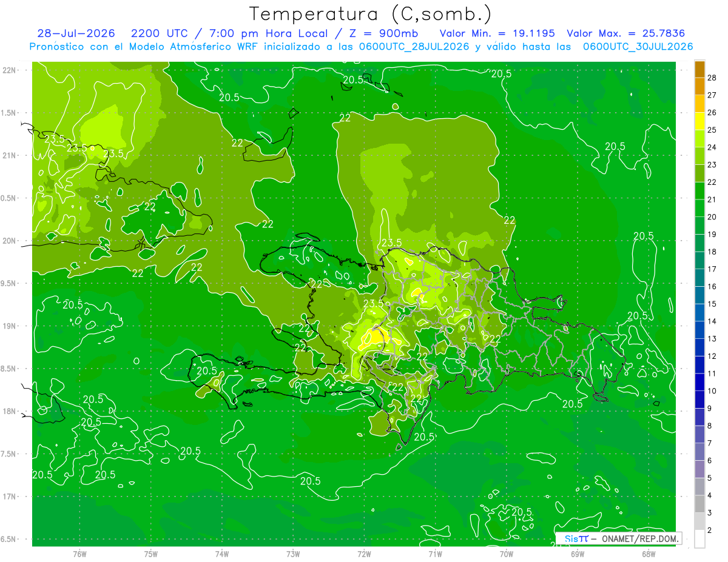Click the "17N" latitude axis label
Screen dimensions: 728x562
point(10,497)
